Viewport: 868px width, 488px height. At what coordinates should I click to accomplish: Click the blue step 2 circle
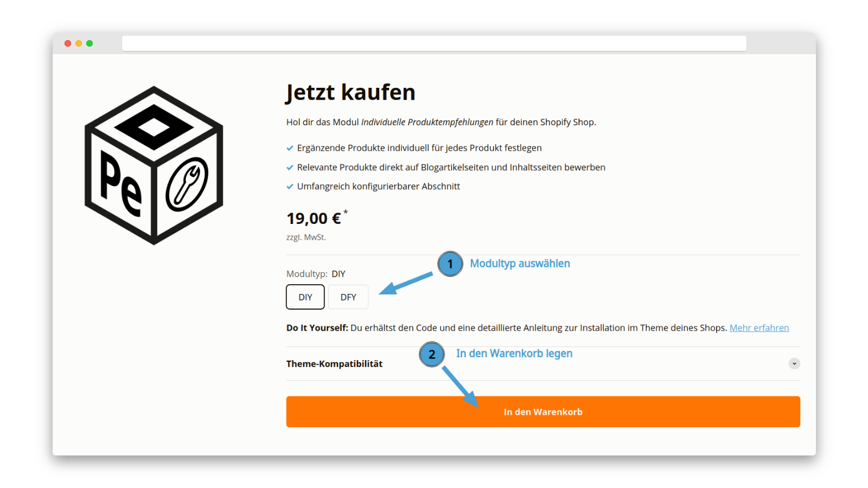[x=432, y=355]
